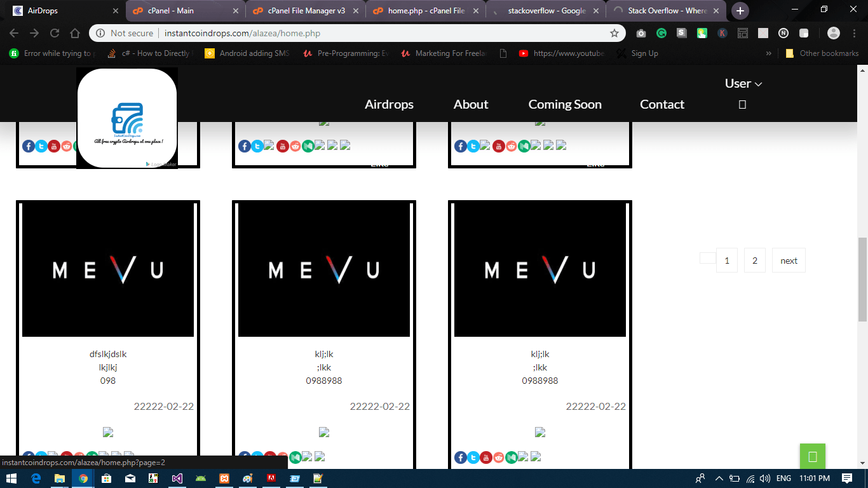Open Visual Studio from the taskbar
This screenshot has width=868, height=488.
(x=177, y=478)
